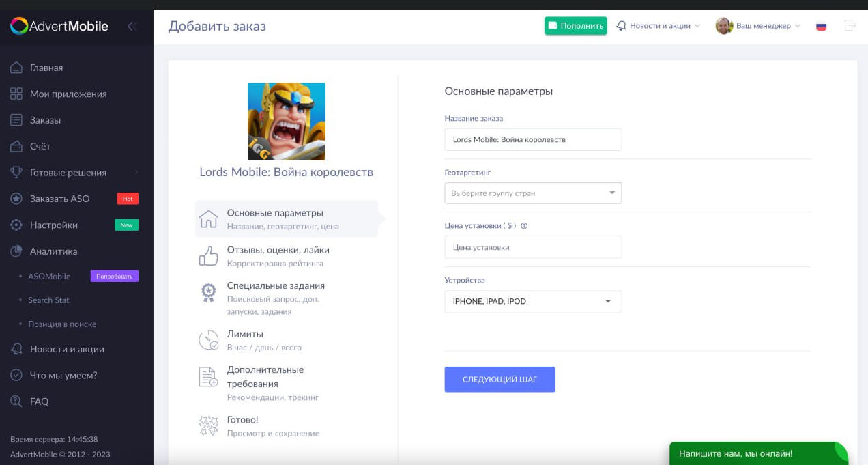Click the Lords Mobile: Война королевств title

coord(287,172)
